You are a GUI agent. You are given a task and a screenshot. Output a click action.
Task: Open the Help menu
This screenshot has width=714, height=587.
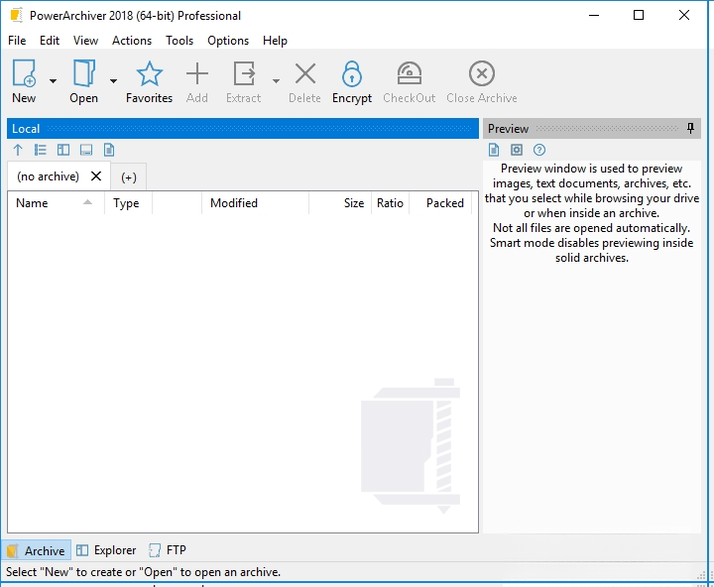click(x=275, y=41)
